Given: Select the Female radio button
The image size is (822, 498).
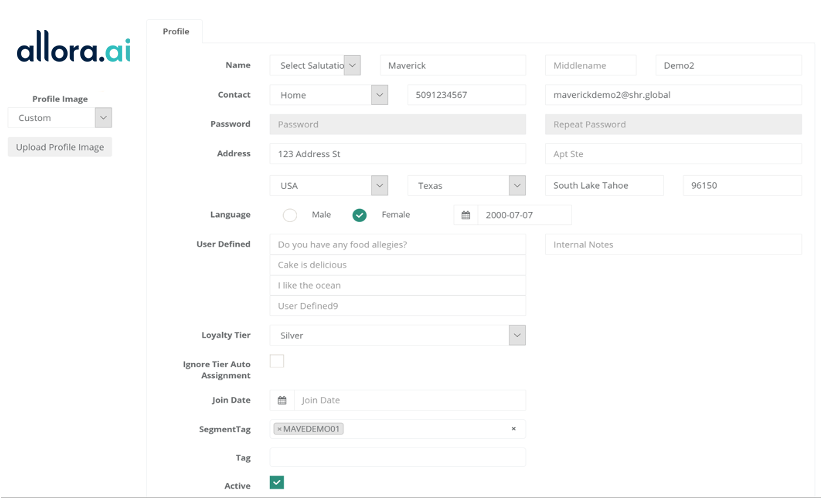Looking at the screenshot, I should pyautogui.click(x=360, y=215).
